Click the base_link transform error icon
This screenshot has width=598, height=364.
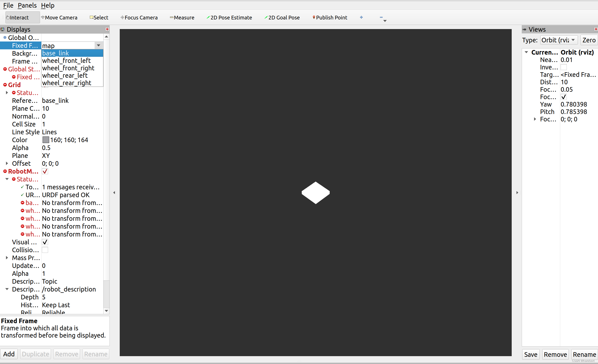pos(22,203)
